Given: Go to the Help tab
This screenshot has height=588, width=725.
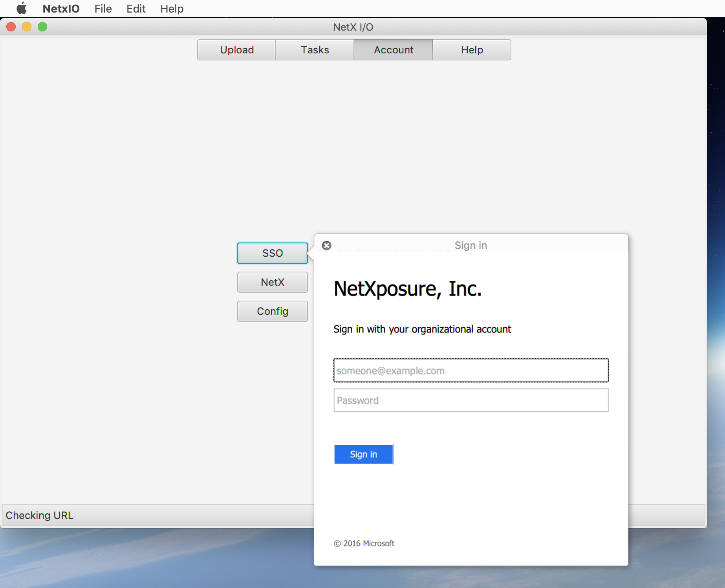Looking at the screenshot, I should coord(472,50).
